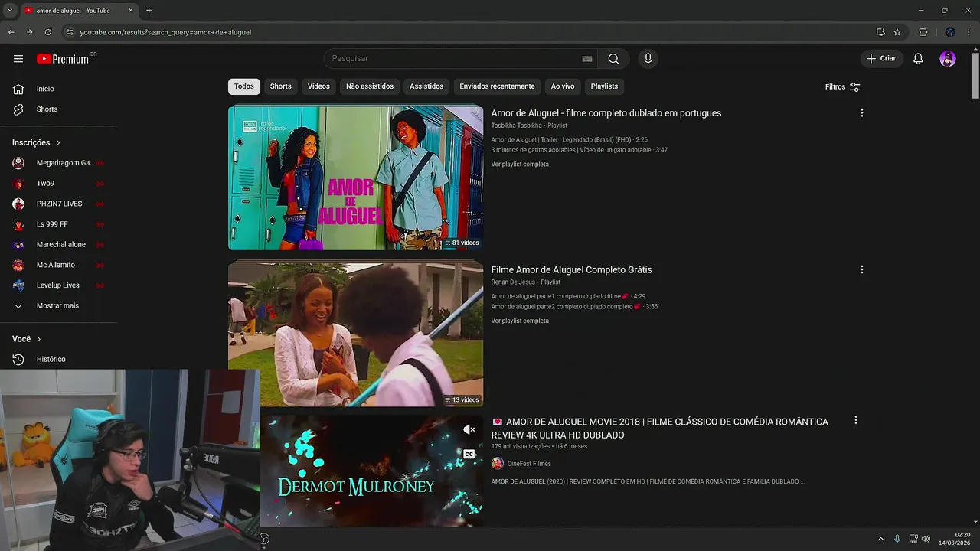The height and width of the screenshot is (551, 980).
Task: Open the Renan De Jesus channel link
Action: [x=513, y=282]
